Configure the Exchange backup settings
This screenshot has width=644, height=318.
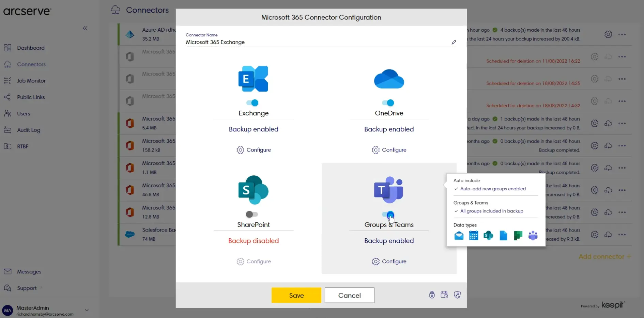point(254,150)
